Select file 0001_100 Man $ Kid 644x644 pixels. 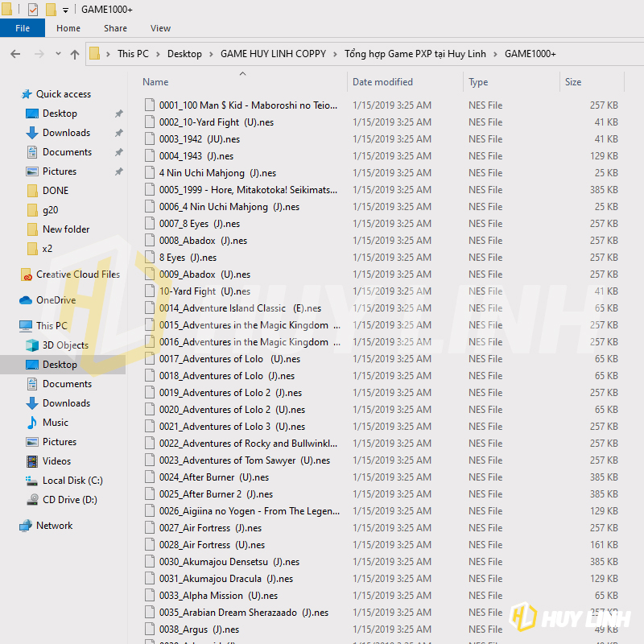coord(248,105)
